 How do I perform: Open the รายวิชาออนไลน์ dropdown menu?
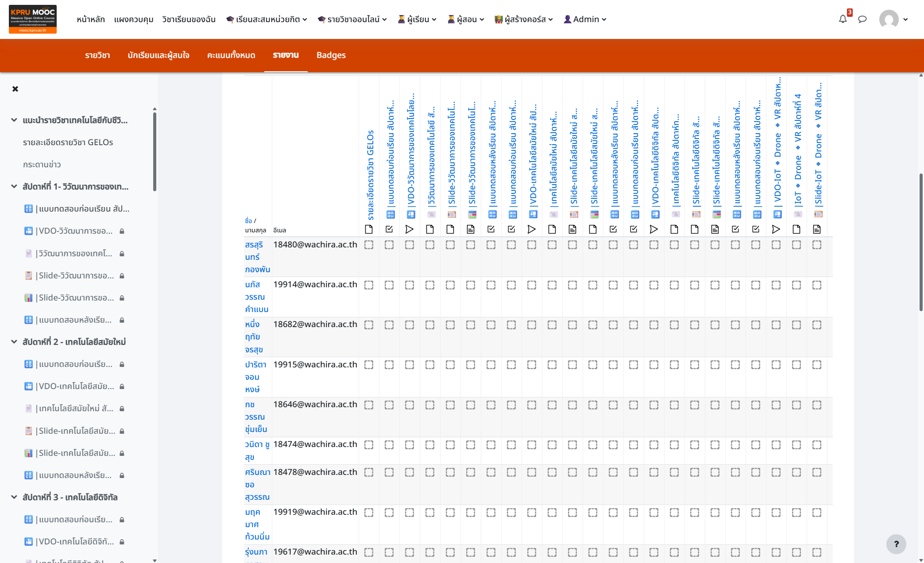coord(352,19)
